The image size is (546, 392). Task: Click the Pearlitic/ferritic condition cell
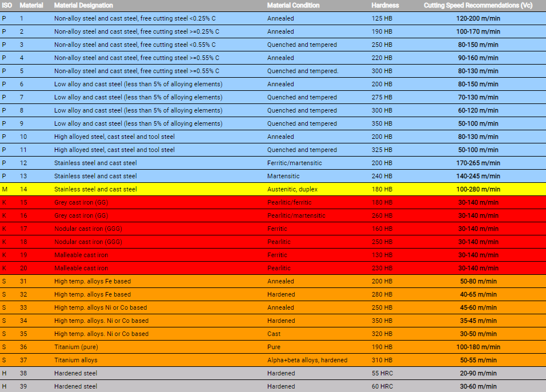(x=290, y=202)
